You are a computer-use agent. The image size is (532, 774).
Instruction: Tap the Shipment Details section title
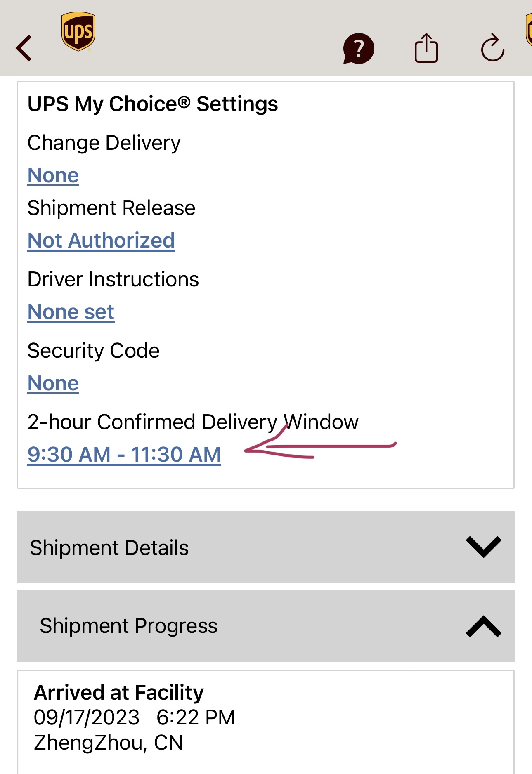(109, 548)
